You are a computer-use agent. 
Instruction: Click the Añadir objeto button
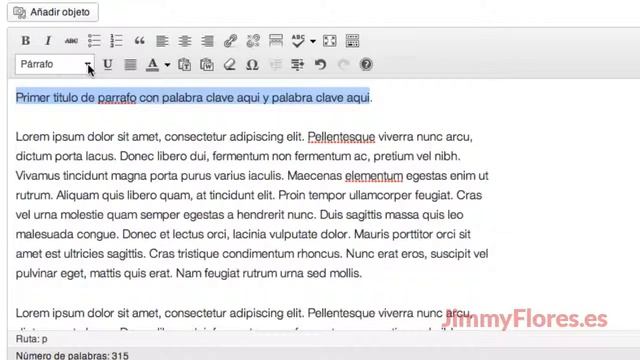point(53,12)
